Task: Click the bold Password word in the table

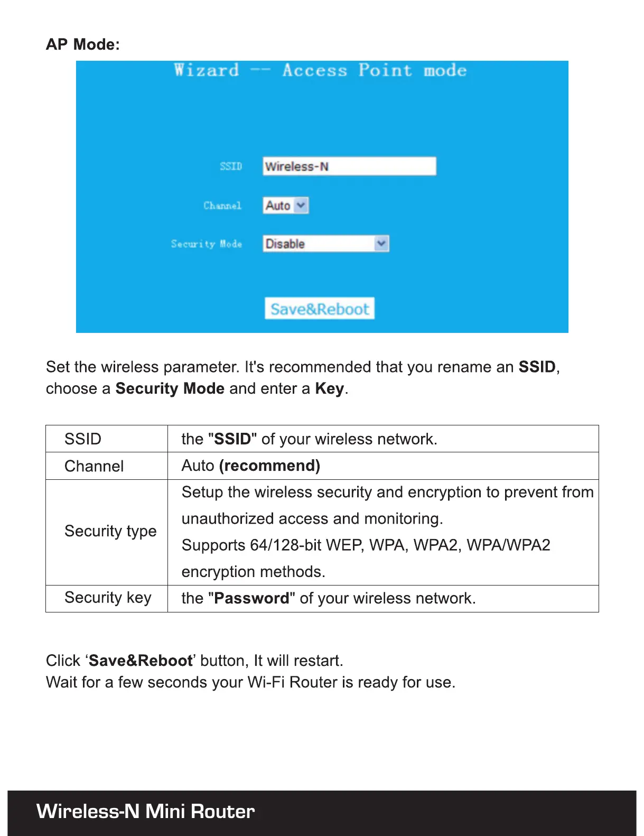Action: tap(251, 598)
